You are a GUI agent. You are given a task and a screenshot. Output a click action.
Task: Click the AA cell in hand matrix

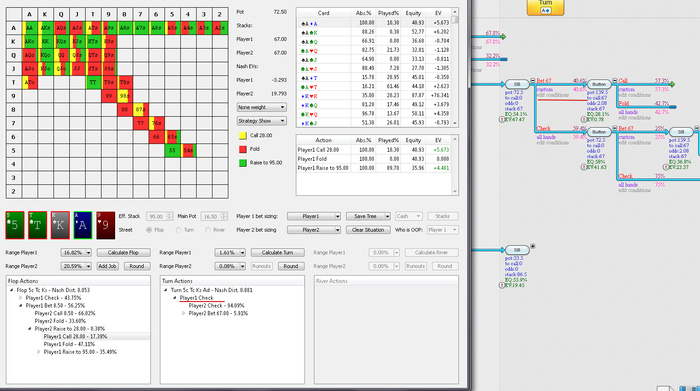click(x=29, y=28)
